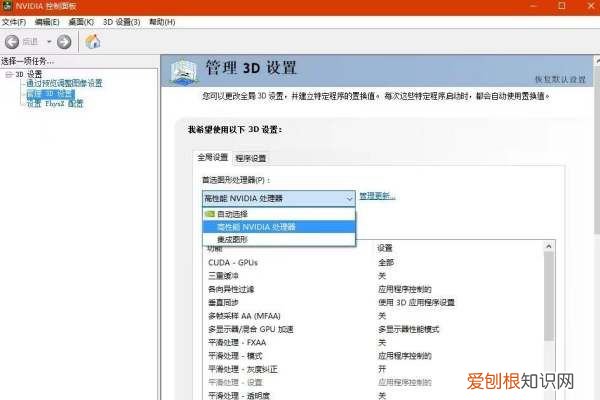The width and height of the screenshot is (600, 400).
Task: Click the settings list vertical scrollbar thumb
Action: [549, 296]
